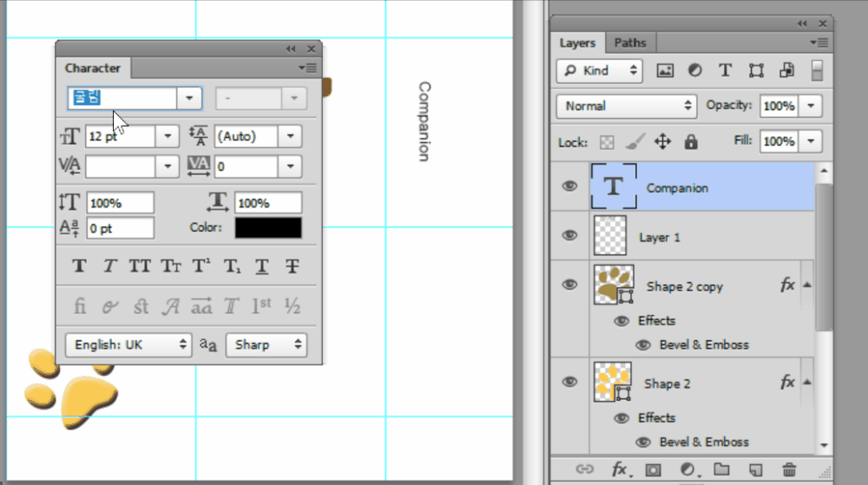The image size is (868, 485).
Task: Create a new layer
Action: [756, 470]
